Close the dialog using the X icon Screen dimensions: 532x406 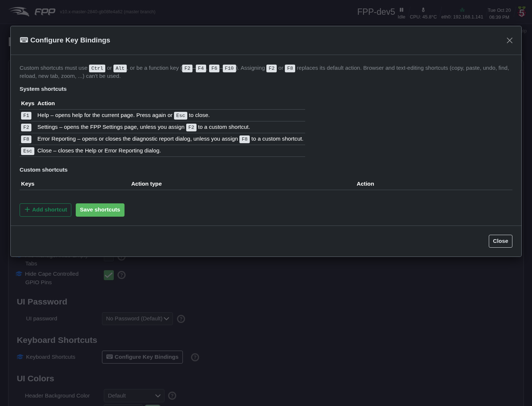tap(509, 41)
